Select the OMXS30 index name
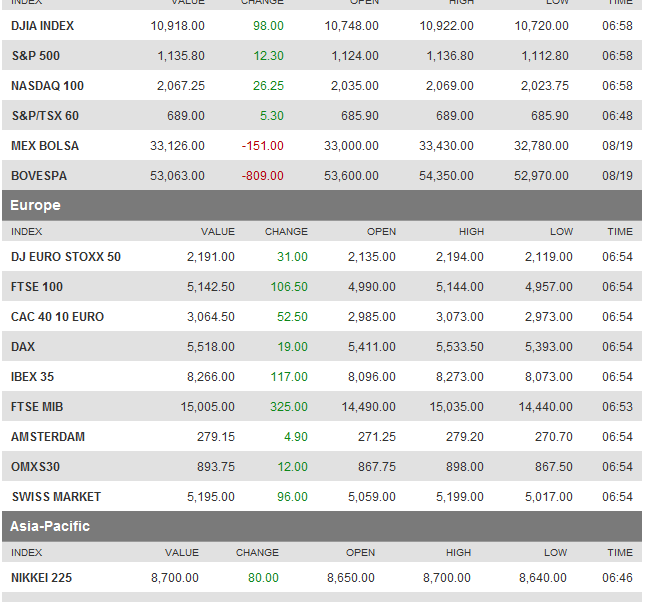Image resolution: width=653 pixels, height=602 pixels. point(35,467)
